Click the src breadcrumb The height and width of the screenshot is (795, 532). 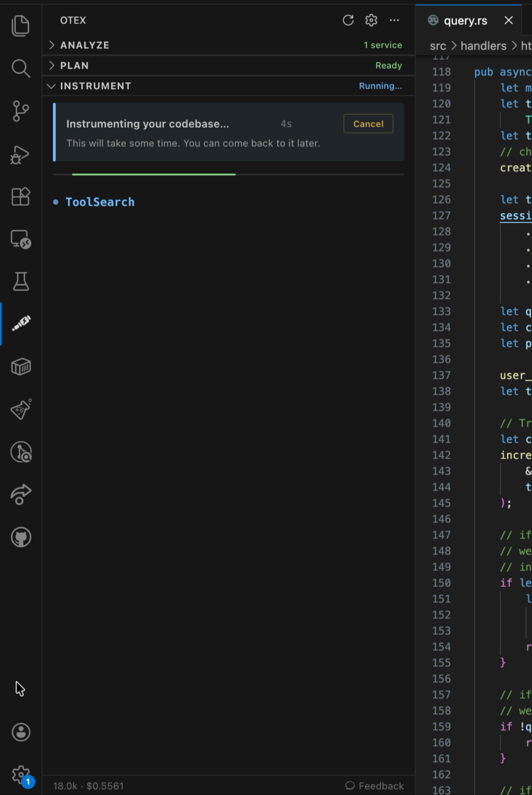click(x=438, y=46)
